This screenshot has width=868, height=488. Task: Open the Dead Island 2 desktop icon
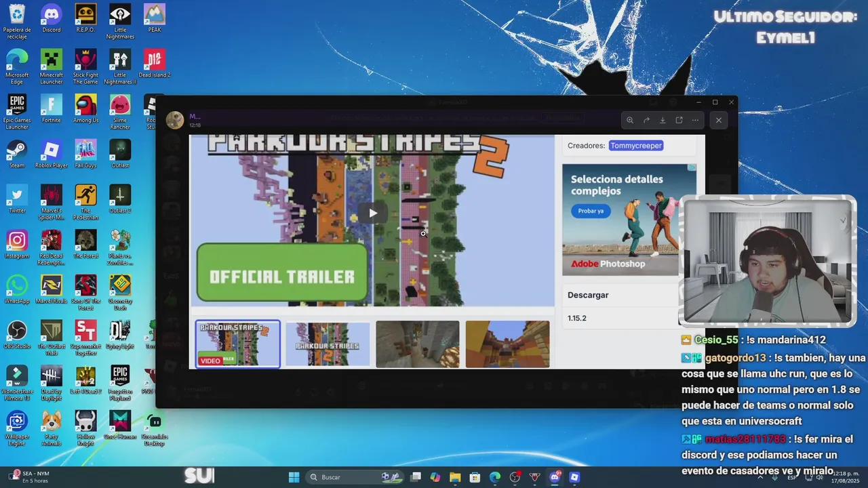point(155,64)
